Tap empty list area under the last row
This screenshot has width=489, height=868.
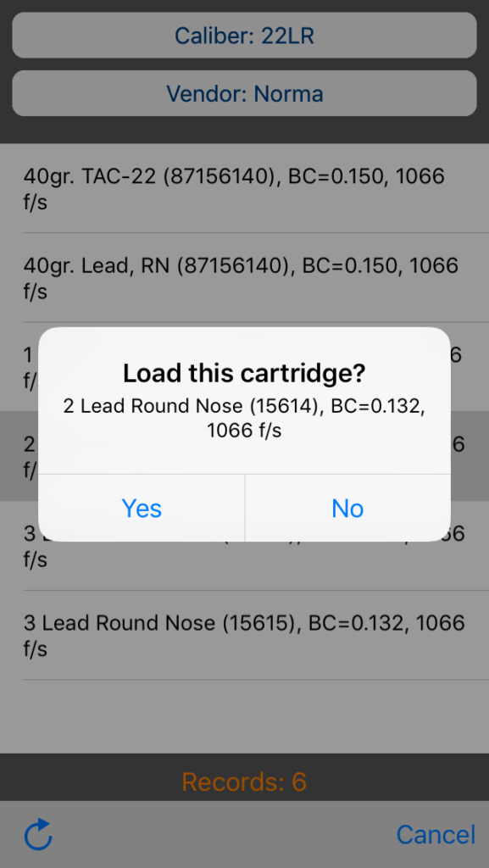(x=244, y=716)
